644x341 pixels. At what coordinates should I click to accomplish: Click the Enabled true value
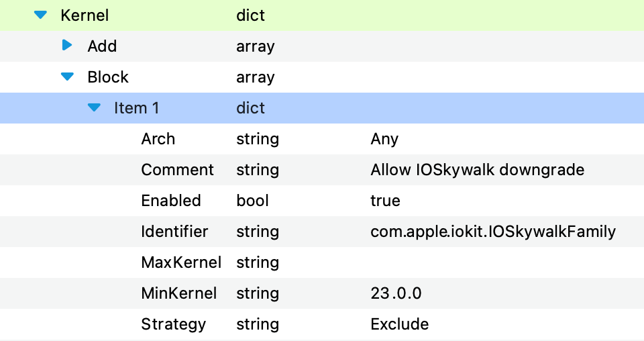pos(385,201)
